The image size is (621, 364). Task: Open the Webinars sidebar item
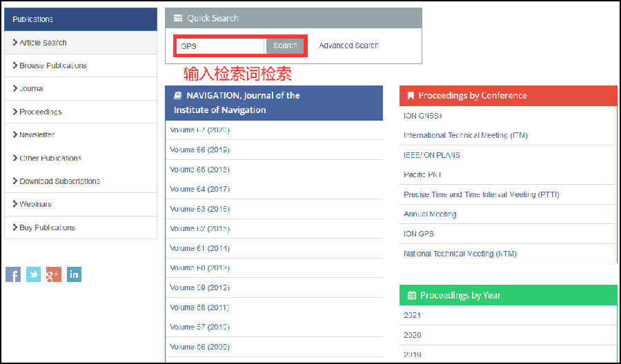click(x=81, y=204)
